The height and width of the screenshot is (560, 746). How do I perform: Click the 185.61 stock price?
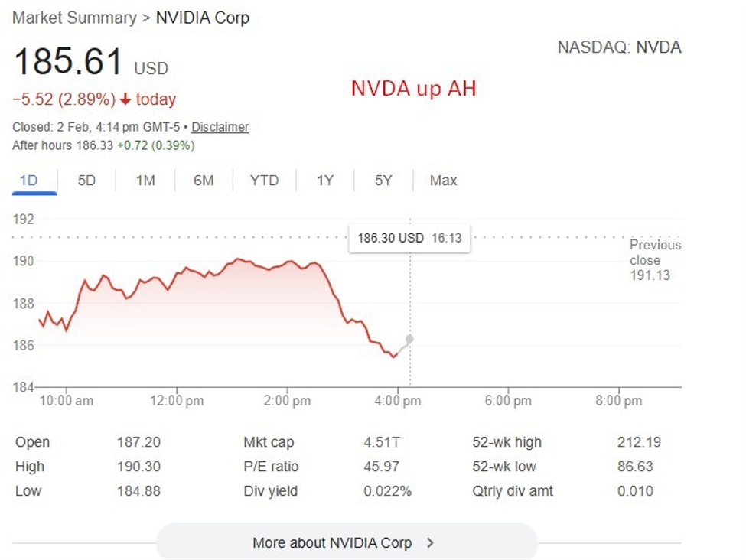click(68, 62)
